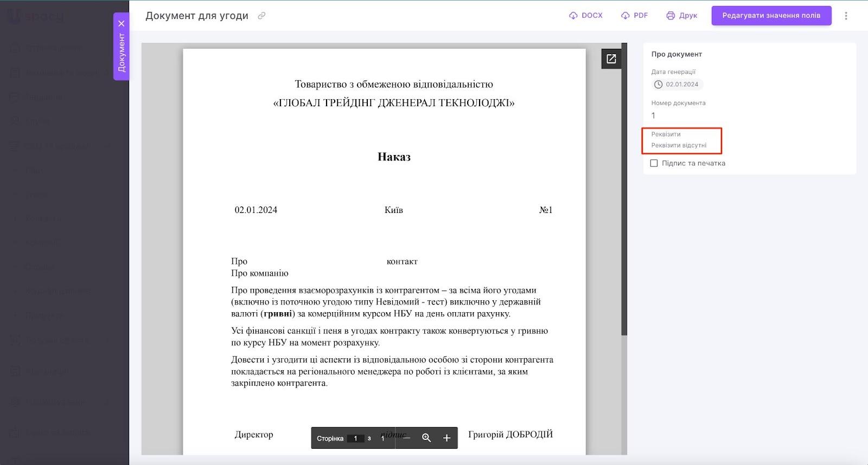Close the Документ side panel tab
The height and width of the screenshot is (465, 868).
click(x=122, y=23)
